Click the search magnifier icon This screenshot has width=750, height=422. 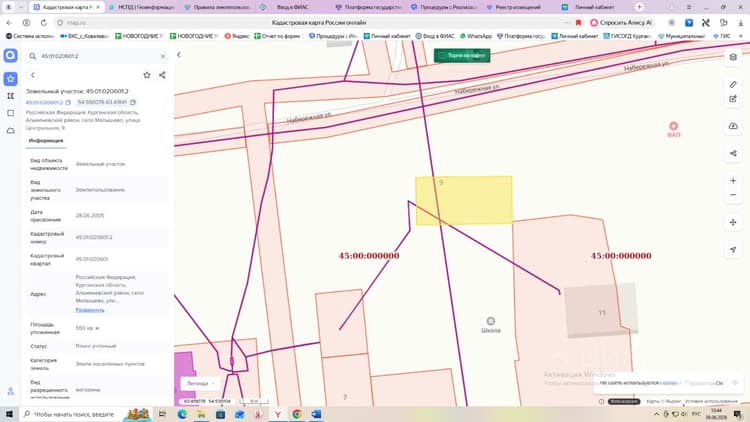coord(33,56)
